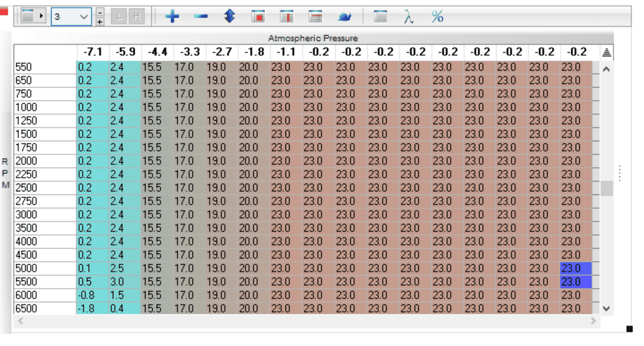
Task: Select the 2.5 cell in row 5000
Action: [125, 268]
